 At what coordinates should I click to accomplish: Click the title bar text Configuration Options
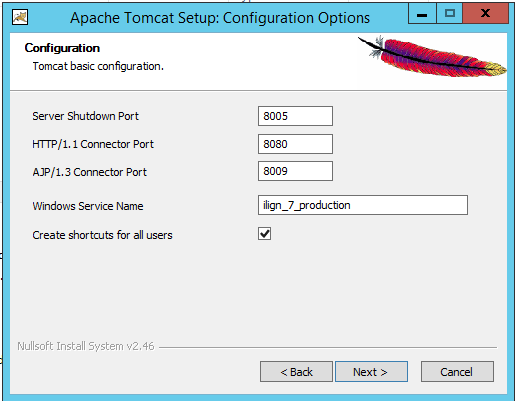pos(296,18)
